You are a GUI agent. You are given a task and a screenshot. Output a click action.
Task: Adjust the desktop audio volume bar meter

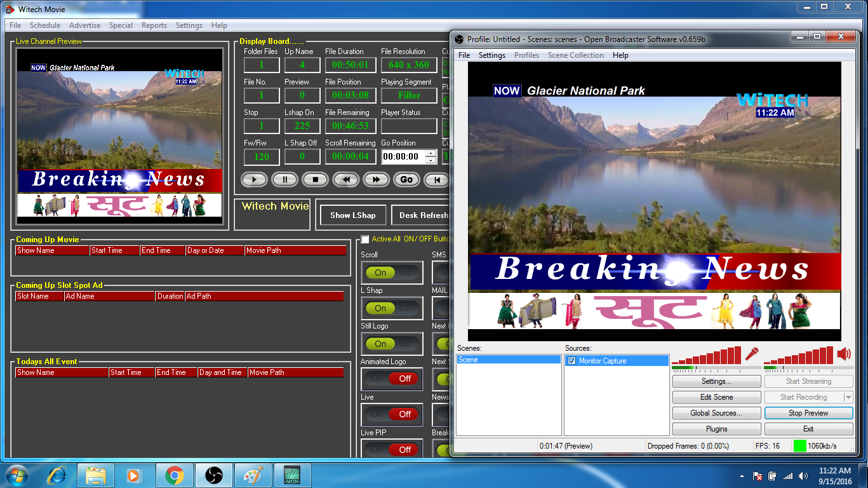(x=799, y=355)
